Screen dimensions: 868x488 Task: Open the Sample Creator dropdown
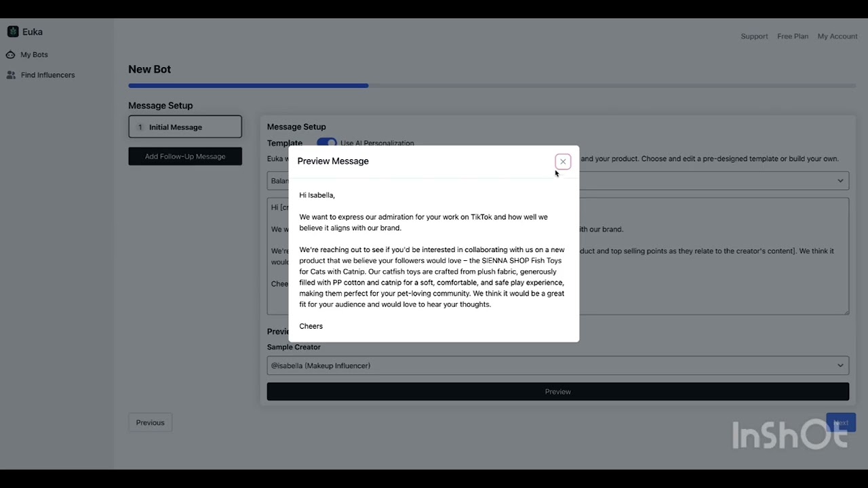(557, 365)
